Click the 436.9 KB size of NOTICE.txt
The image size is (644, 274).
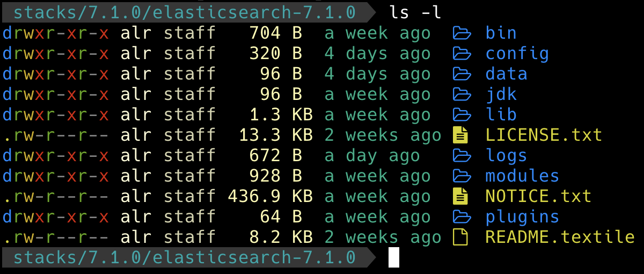click(x=270, y=197)
